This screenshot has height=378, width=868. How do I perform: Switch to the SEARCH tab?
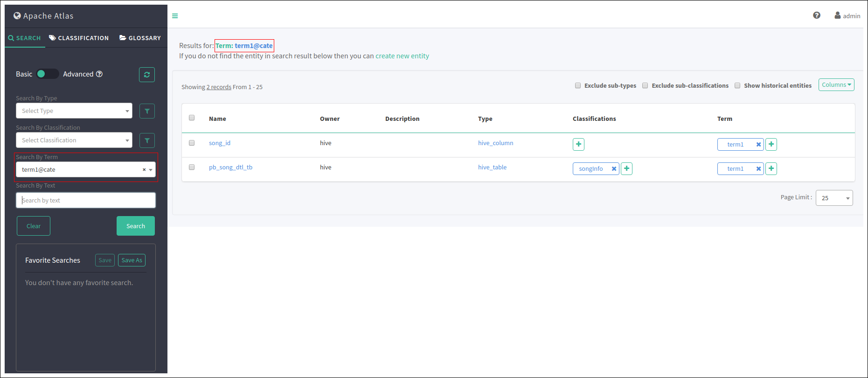pyautogui.click(x=25, y=38)
